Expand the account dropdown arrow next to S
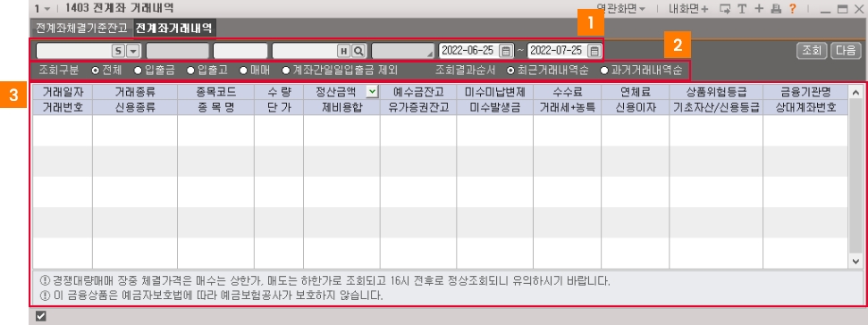Image resolution: width=868 pixels, height=325 pixels. [x=133, y=51]
